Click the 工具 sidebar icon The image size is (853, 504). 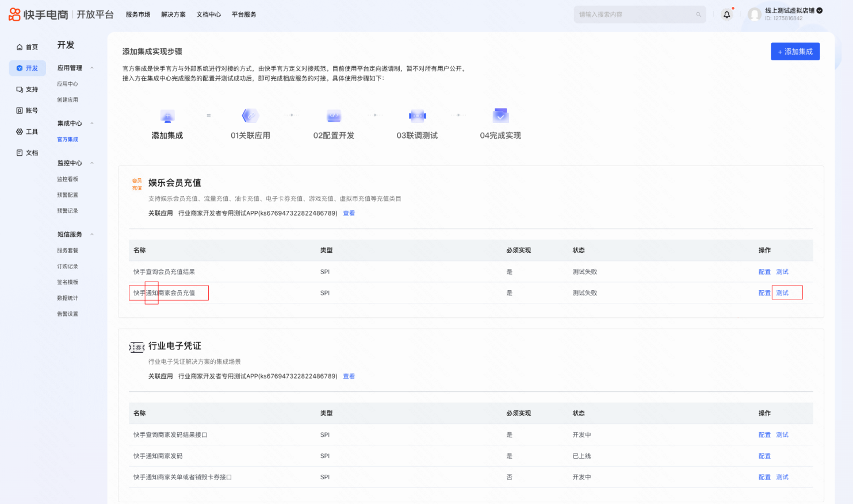[20, 132]
